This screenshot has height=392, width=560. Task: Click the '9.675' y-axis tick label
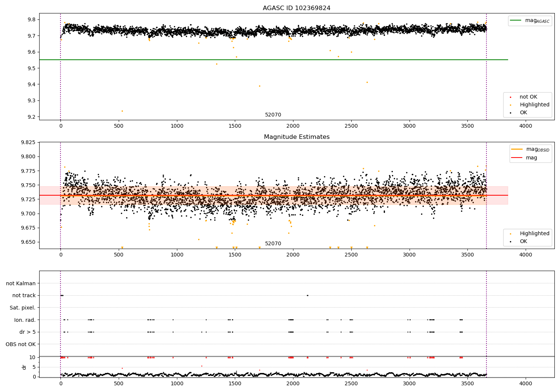28,228
